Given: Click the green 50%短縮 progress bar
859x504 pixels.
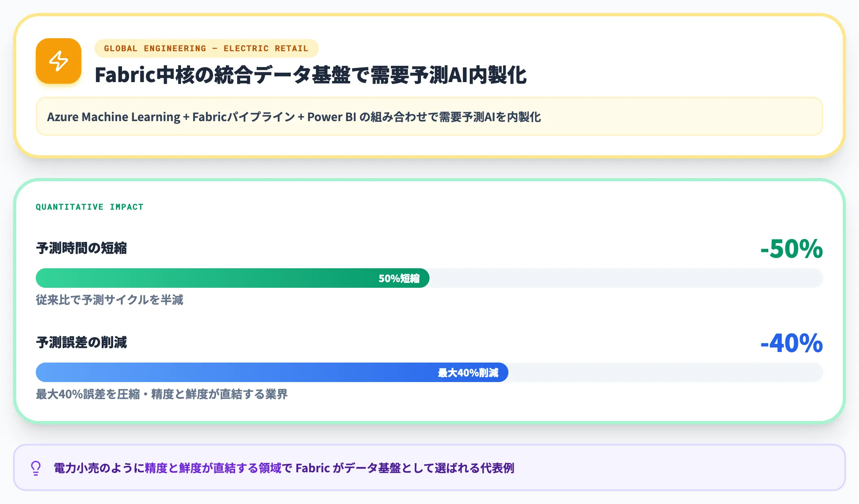Looking at the screenshot, I should pos(233,278).
